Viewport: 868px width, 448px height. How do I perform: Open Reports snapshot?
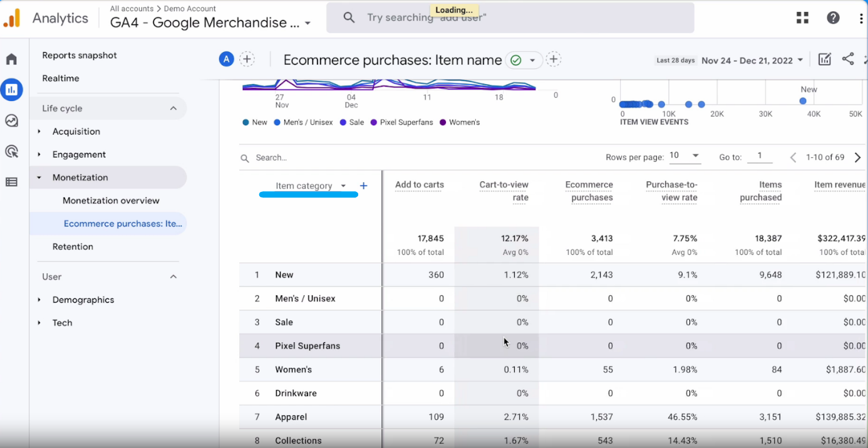(80, 55)
